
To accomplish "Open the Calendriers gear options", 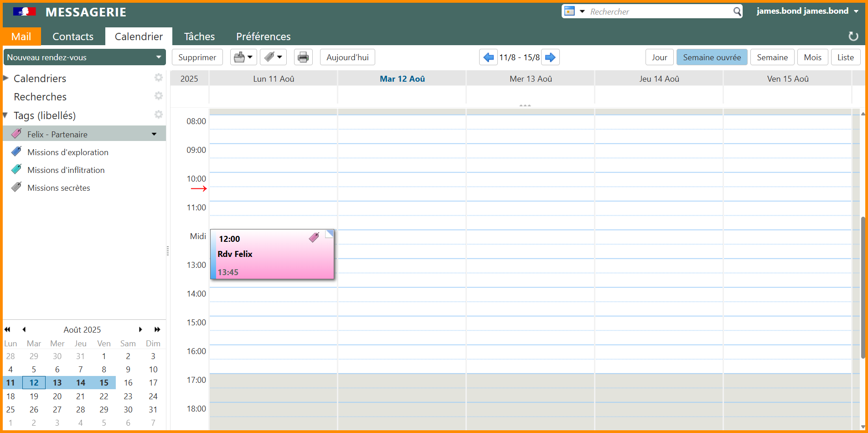I will pos(158,78).
